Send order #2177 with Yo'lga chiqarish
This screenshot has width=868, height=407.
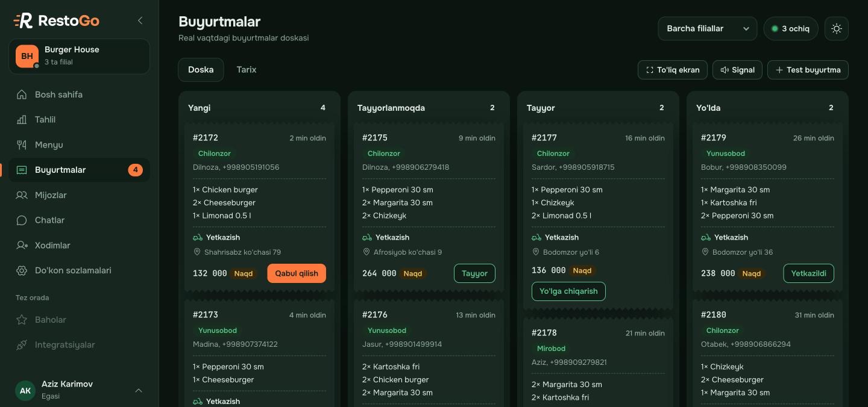pos(568,291)
